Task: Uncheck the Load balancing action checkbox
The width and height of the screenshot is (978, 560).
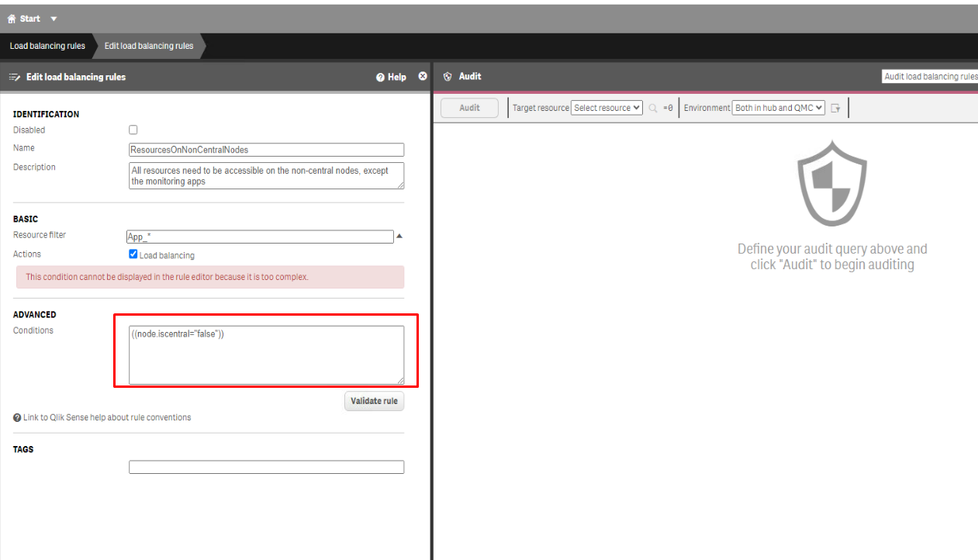Action: [x=133, y=254]
